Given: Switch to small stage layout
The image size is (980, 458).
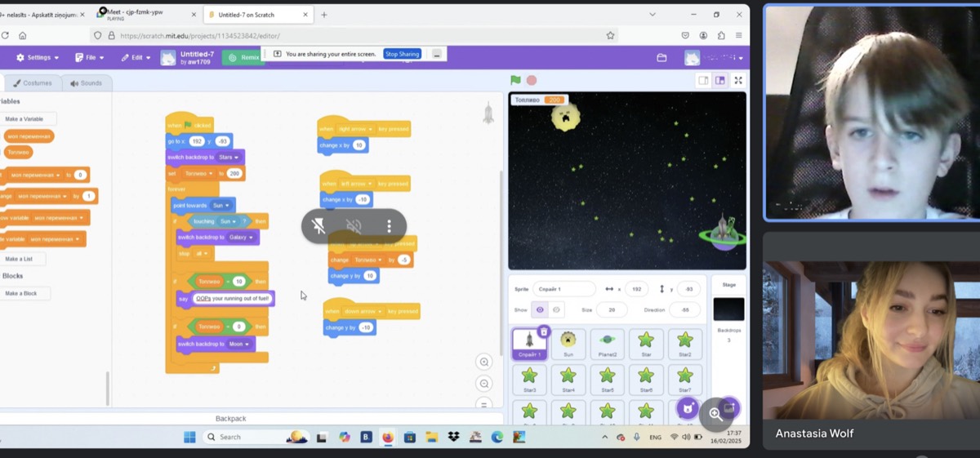Looking at the screenshot, I should (703, 80).
